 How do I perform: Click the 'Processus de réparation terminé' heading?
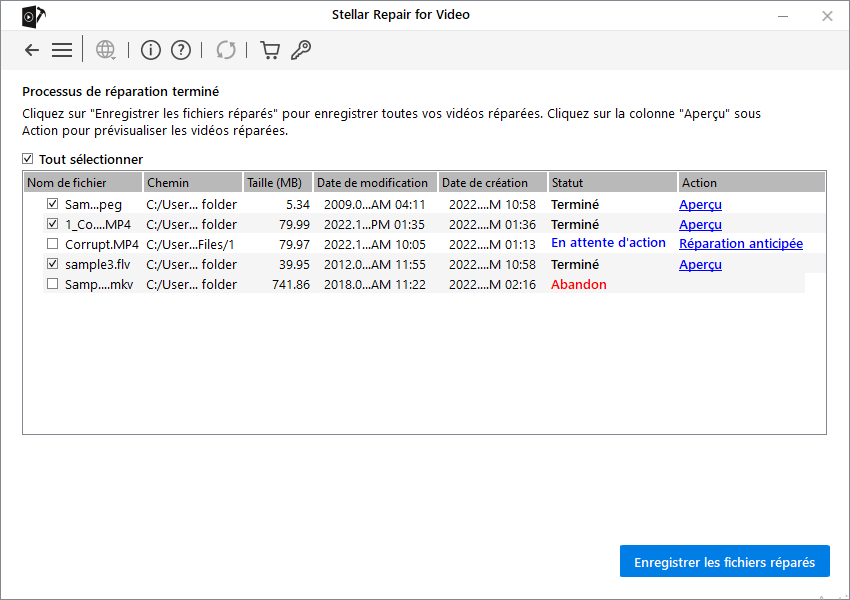pos(120,92)
